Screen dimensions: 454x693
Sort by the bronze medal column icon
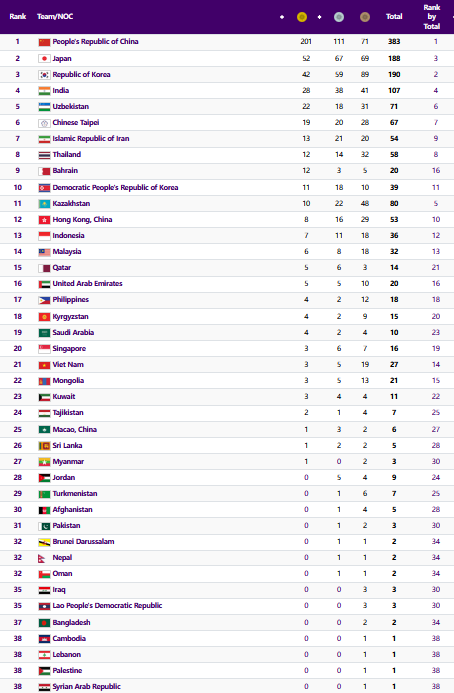pyautogui.click(x=365, y=17)
